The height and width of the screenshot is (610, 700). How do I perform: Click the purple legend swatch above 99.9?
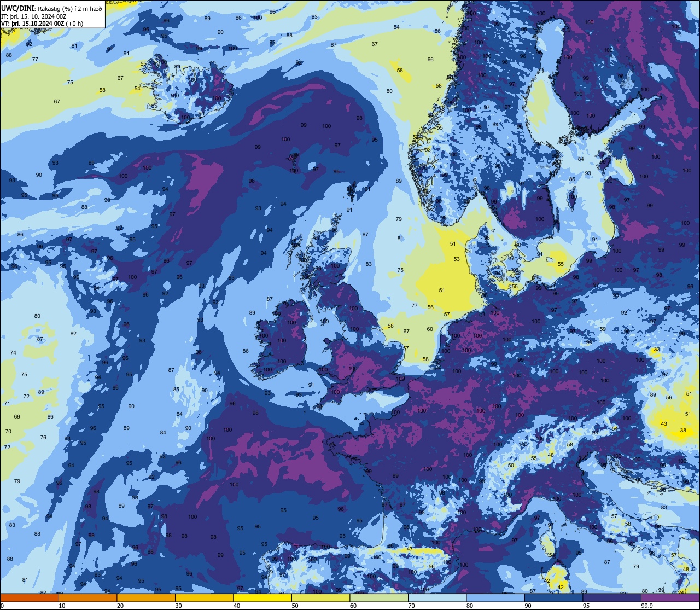pyautogui.click(x=670, y=597)
